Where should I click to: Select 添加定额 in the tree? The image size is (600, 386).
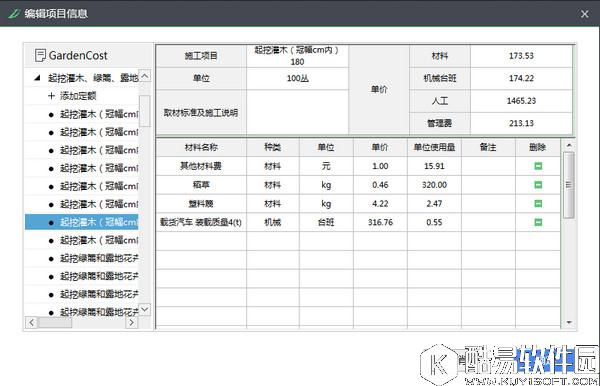(x=78, y=96)
